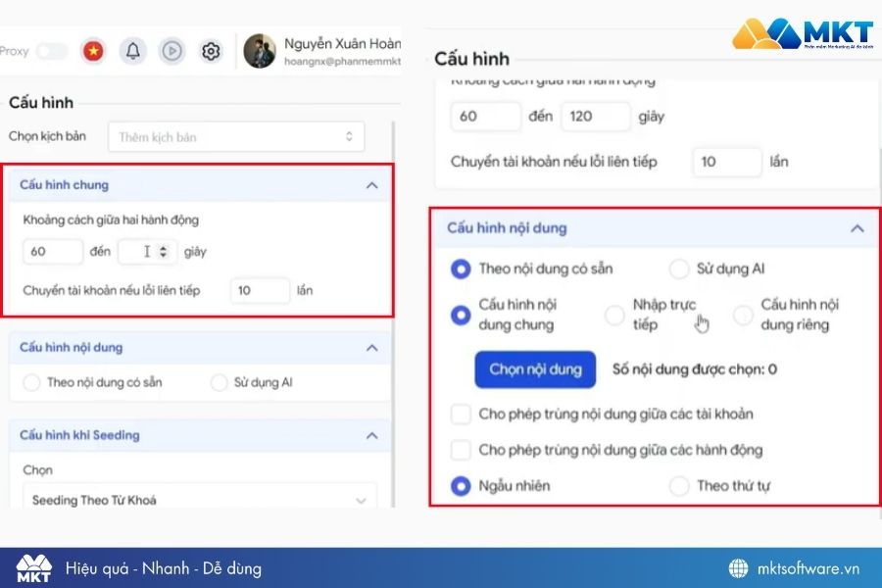Click the globe icon beside mktsoftware.vn
This screenshot has width=882, height=588.
point(739,568)
